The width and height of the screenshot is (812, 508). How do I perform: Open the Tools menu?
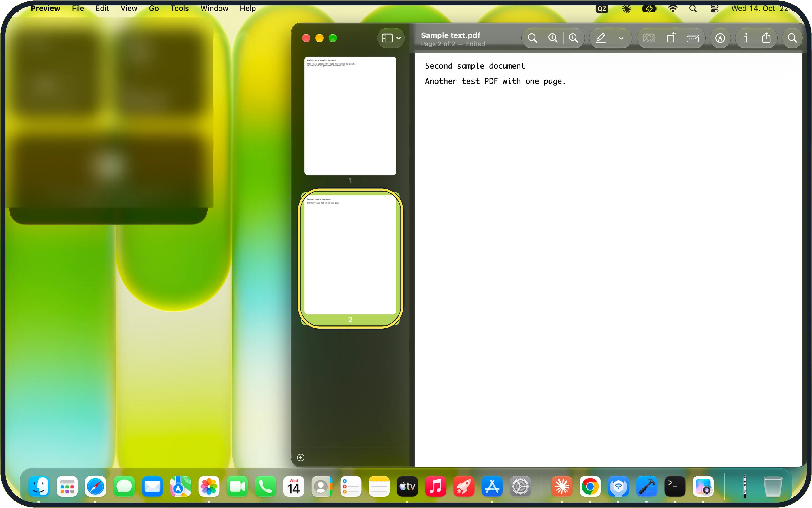point(179,8)
